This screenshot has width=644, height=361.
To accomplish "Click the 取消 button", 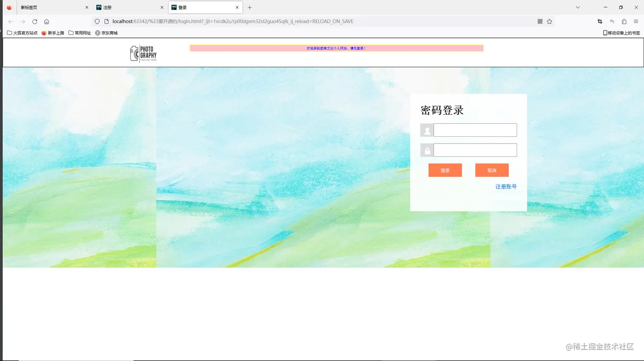I will pyautogui.click(x=492, y=170).
